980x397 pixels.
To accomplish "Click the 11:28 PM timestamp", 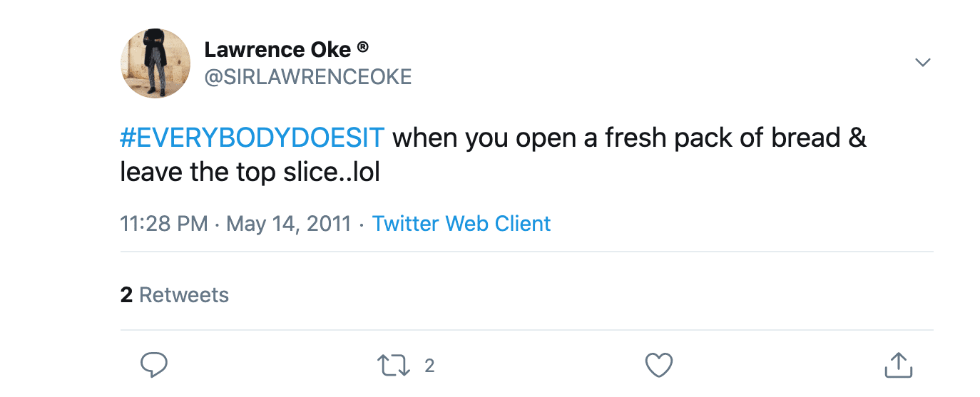I will pos(164,224).
